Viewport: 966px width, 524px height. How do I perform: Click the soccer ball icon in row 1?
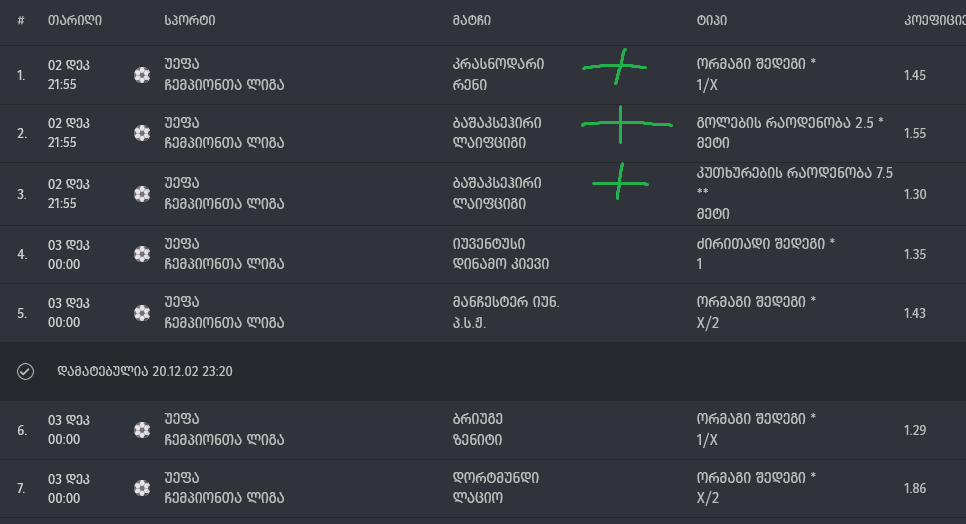[x=142, y=75]
